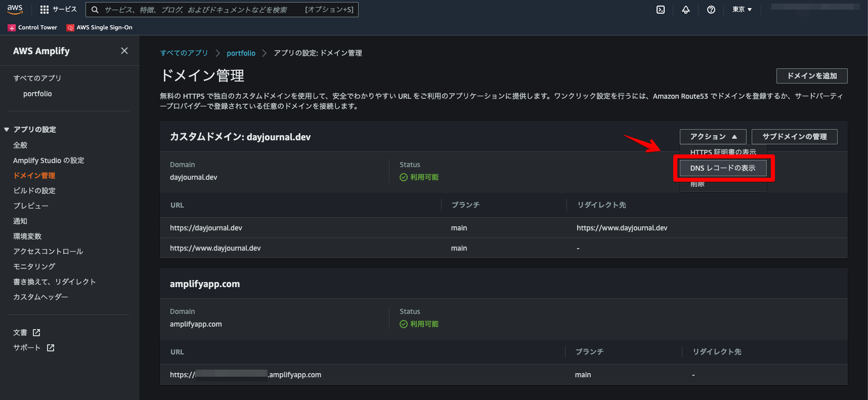Open the notifications bell
868x400 pixels.
[x=686, y=10]
